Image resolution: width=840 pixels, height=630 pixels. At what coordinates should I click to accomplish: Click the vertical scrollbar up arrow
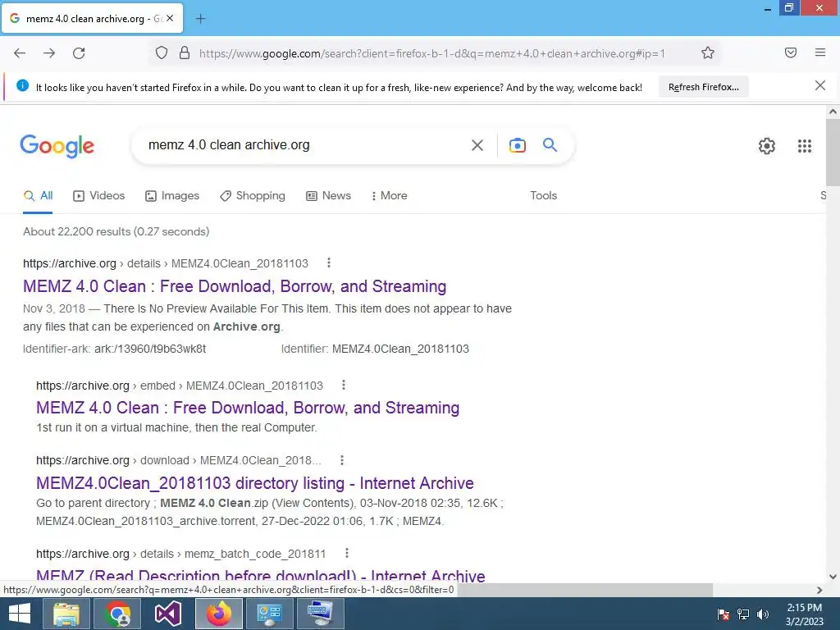coord(833,112)
